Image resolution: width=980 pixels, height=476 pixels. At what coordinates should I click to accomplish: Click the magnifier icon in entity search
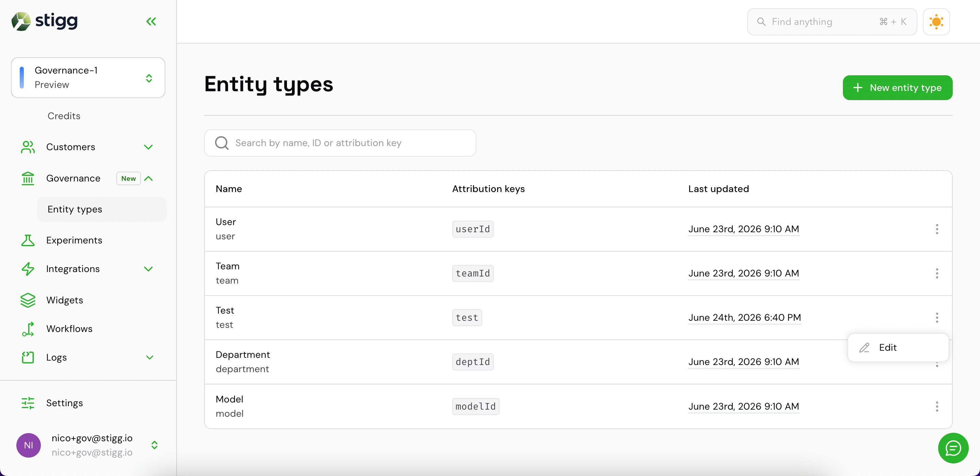coord(222,143)
